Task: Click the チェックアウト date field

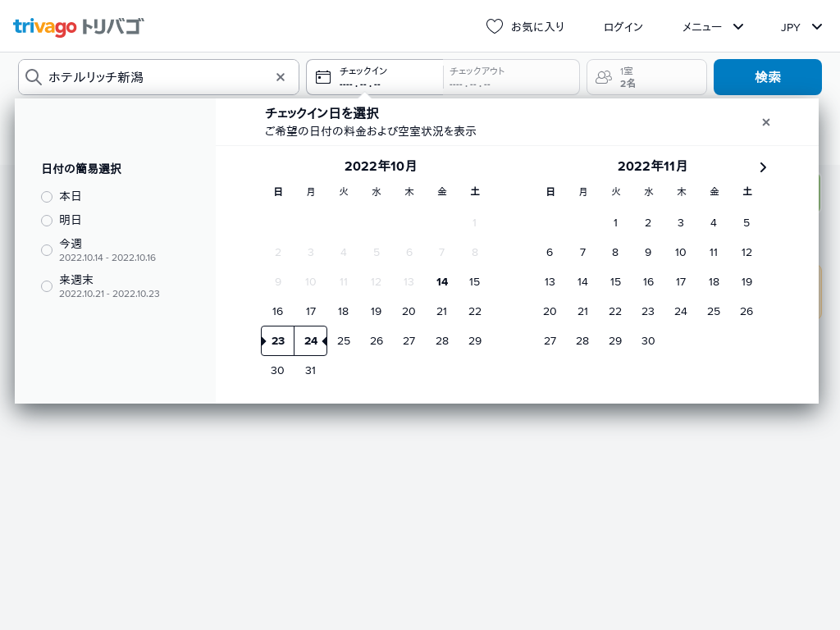Action: click(509, 77)
